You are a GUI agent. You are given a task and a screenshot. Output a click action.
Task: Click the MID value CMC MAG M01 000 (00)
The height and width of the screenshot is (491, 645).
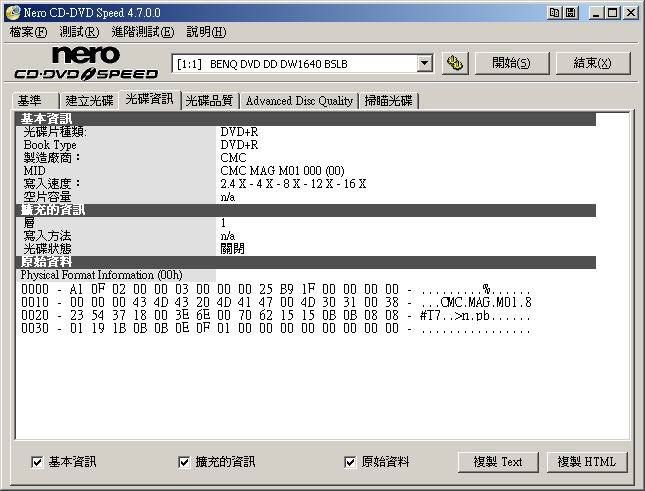pos(282,171)
